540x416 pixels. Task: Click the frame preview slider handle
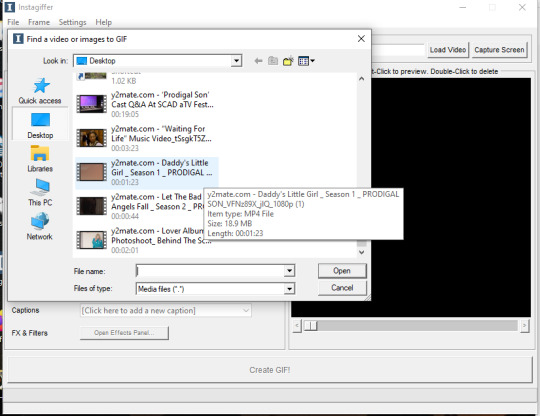coord(311,325)
